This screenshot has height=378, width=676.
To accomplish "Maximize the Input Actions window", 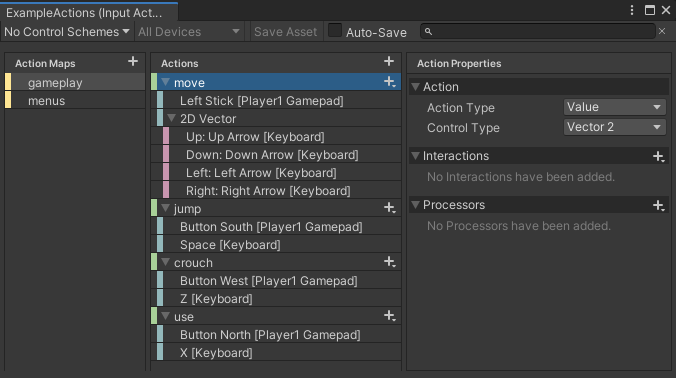I will coord(650,10).
